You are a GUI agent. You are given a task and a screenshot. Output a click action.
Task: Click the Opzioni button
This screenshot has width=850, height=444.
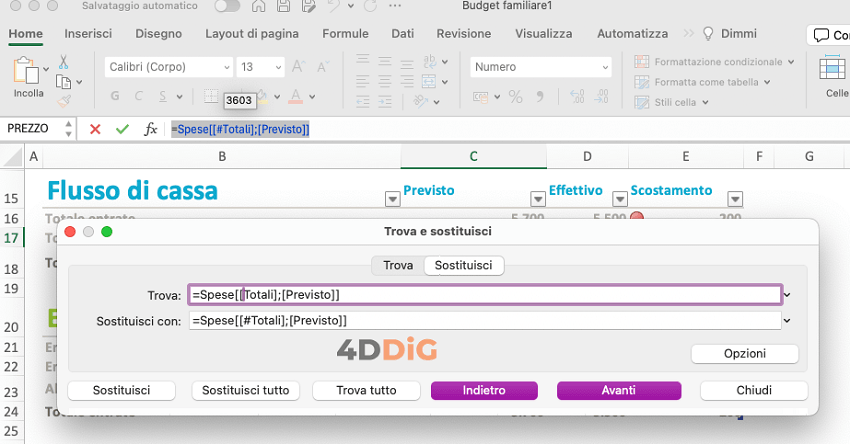[x=745, y=354]
